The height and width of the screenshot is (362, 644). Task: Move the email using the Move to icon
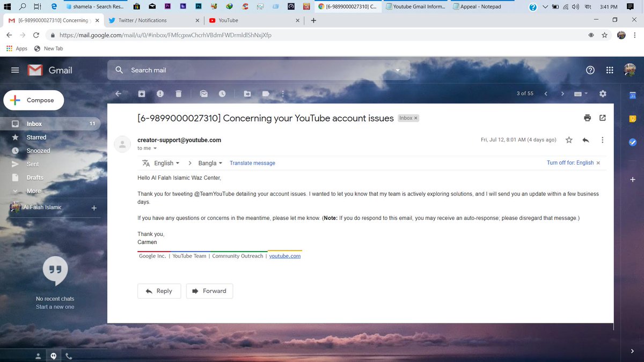(247, 93)
